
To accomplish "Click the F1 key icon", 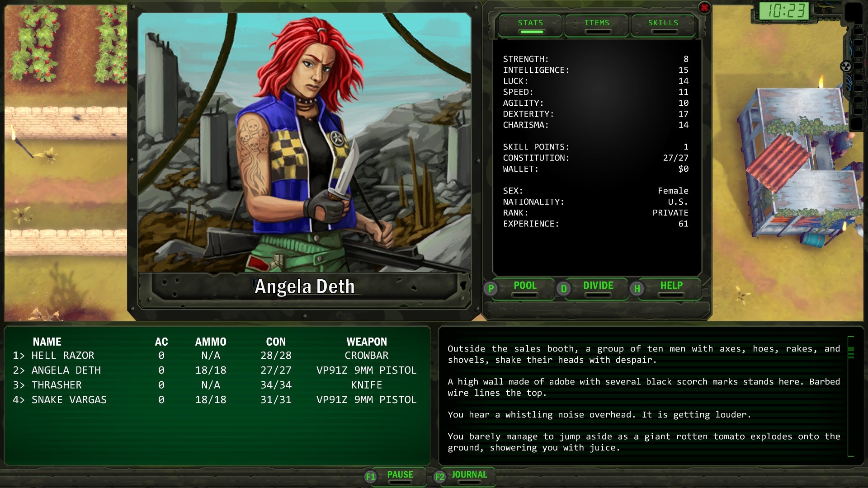I will tap(371, 477).
